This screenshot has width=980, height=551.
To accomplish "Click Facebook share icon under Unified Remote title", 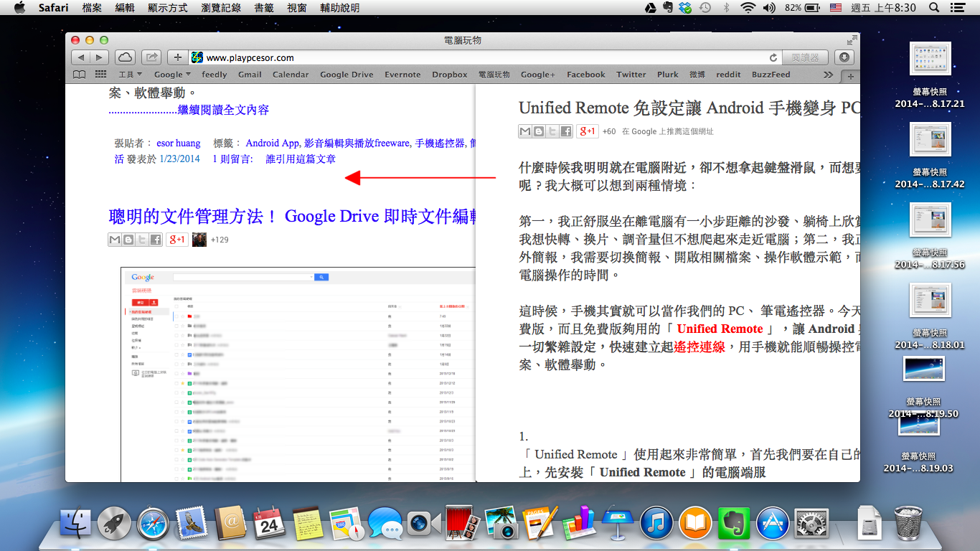I will tap(566, 131).
